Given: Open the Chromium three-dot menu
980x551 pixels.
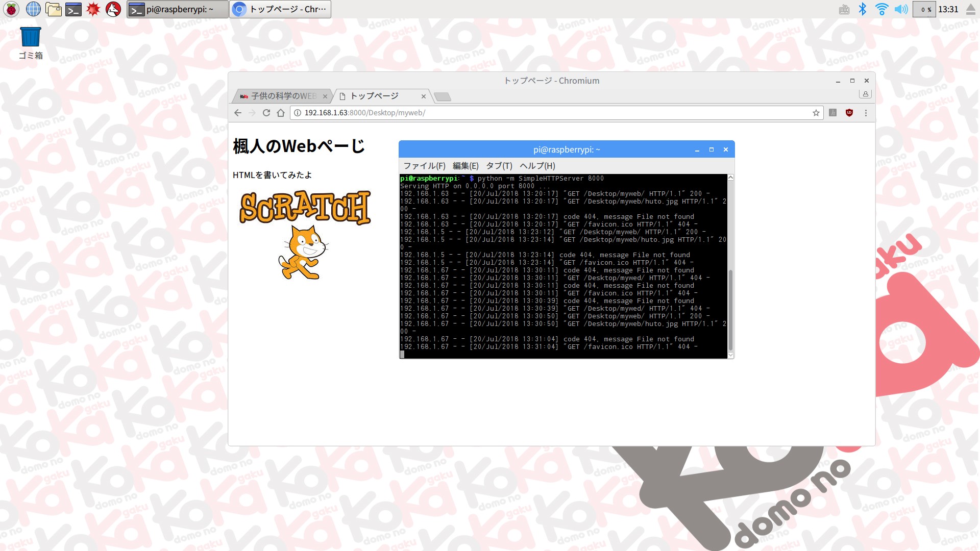Looking at the screenshot, I should click(866, 113).
